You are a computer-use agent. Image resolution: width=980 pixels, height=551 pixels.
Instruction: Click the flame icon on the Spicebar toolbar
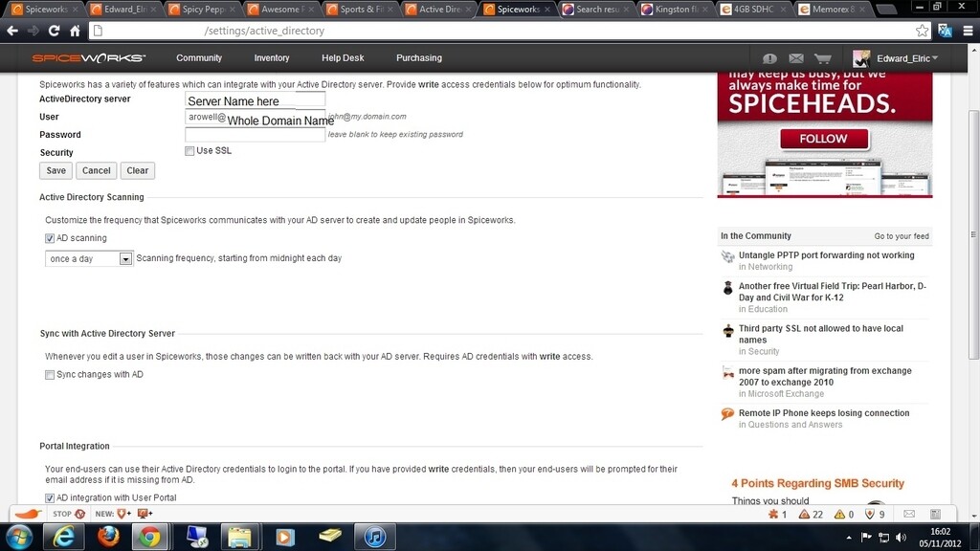click(26, 514)
